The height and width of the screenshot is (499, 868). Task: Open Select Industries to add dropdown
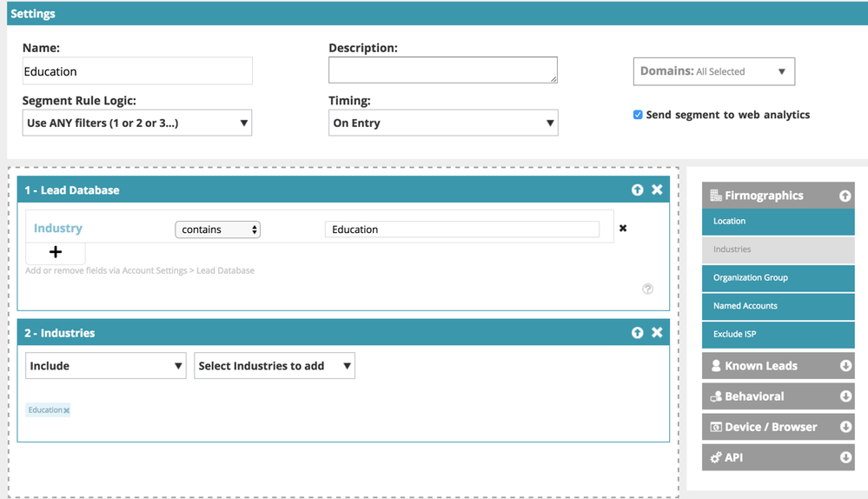tap(274, 366)
